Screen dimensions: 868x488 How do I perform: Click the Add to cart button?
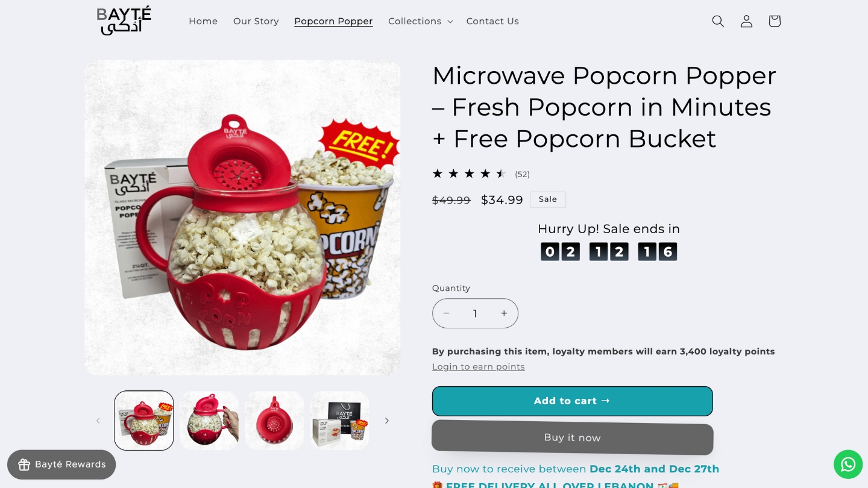[x=573, y=401]
